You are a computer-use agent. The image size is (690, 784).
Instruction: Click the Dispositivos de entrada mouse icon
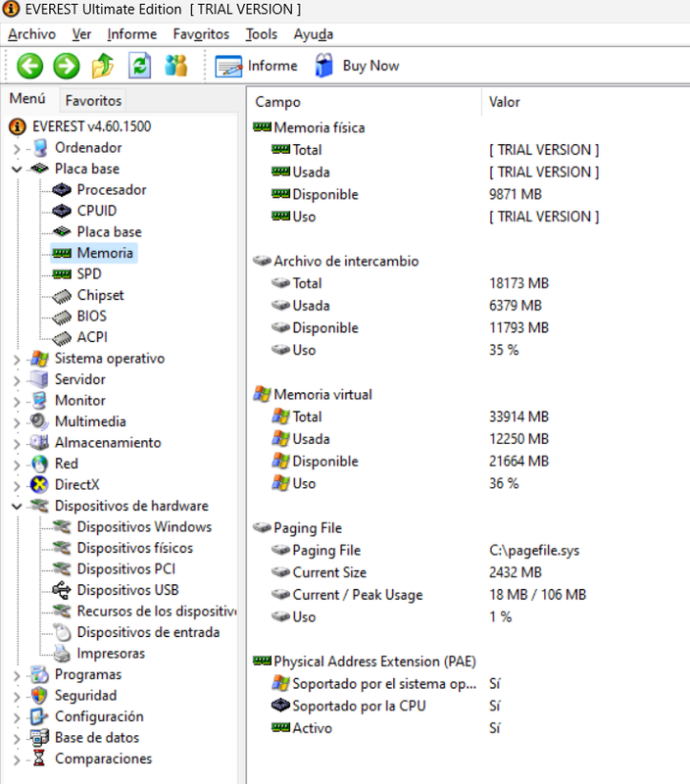click(63, 632)
